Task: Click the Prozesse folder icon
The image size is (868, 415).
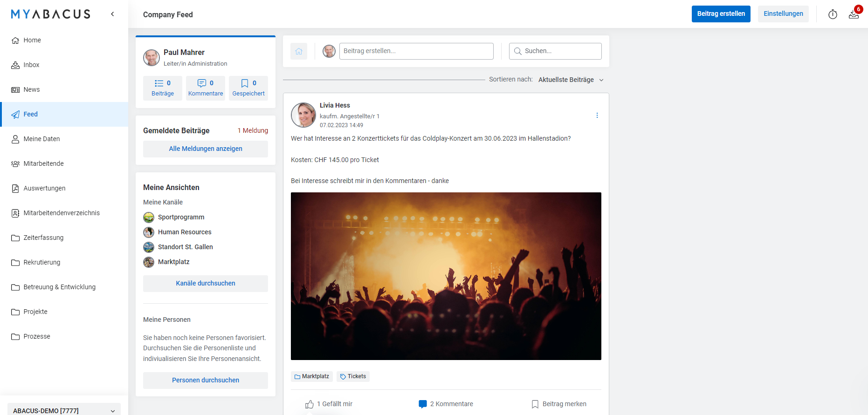Action: coord(15,336)
